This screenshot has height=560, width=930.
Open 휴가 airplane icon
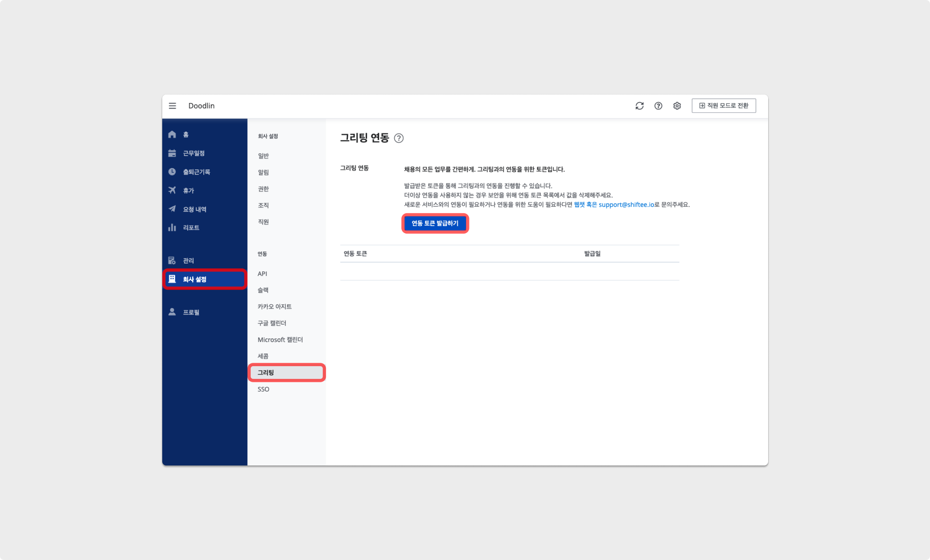pyautogui.click(x=172, y=190)
